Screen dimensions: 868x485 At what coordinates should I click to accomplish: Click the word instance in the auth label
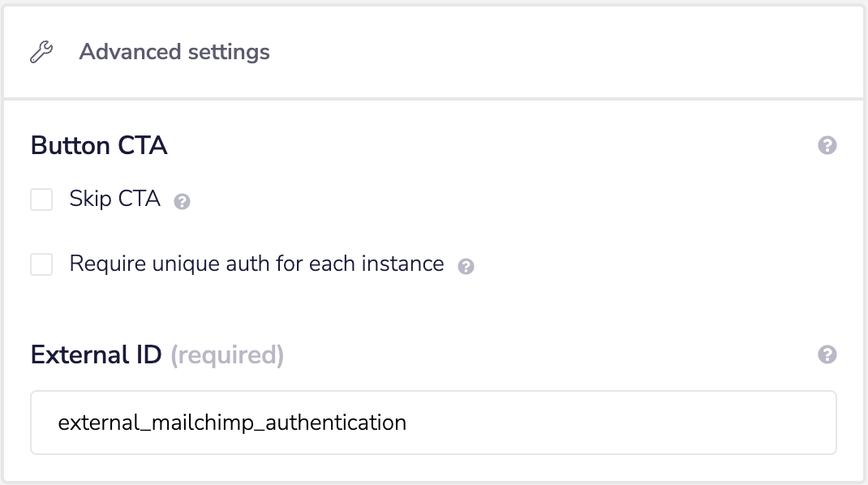coord(406,264)
